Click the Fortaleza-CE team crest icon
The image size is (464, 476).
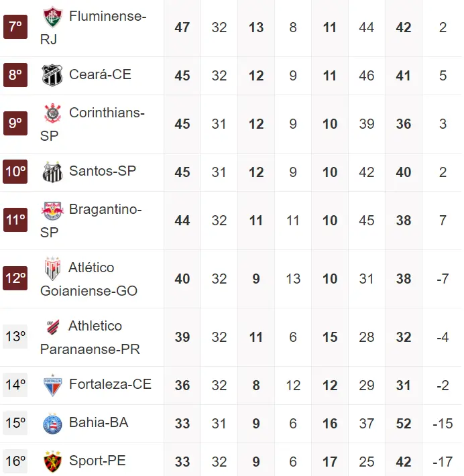tap(52, 385)
